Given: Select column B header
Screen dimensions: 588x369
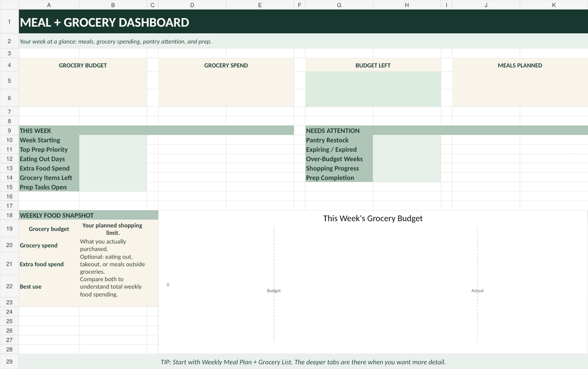Looking at the screenshot, I should (113, 5).
